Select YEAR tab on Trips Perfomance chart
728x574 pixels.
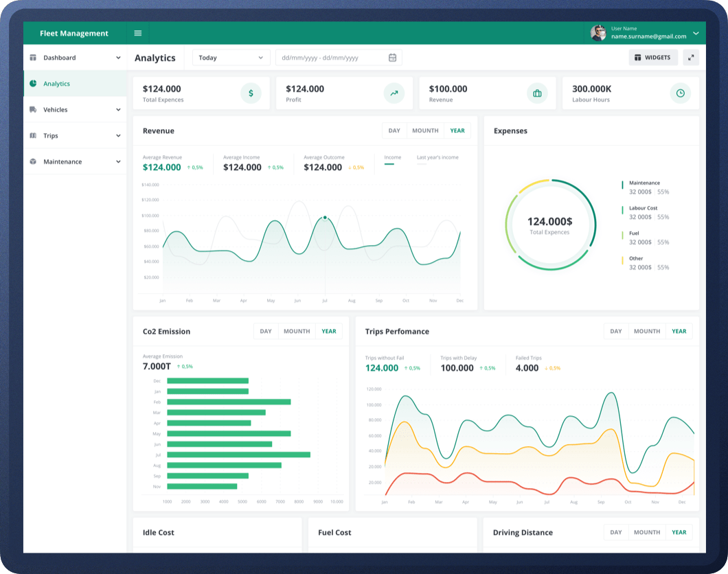[x=679, y=331]
